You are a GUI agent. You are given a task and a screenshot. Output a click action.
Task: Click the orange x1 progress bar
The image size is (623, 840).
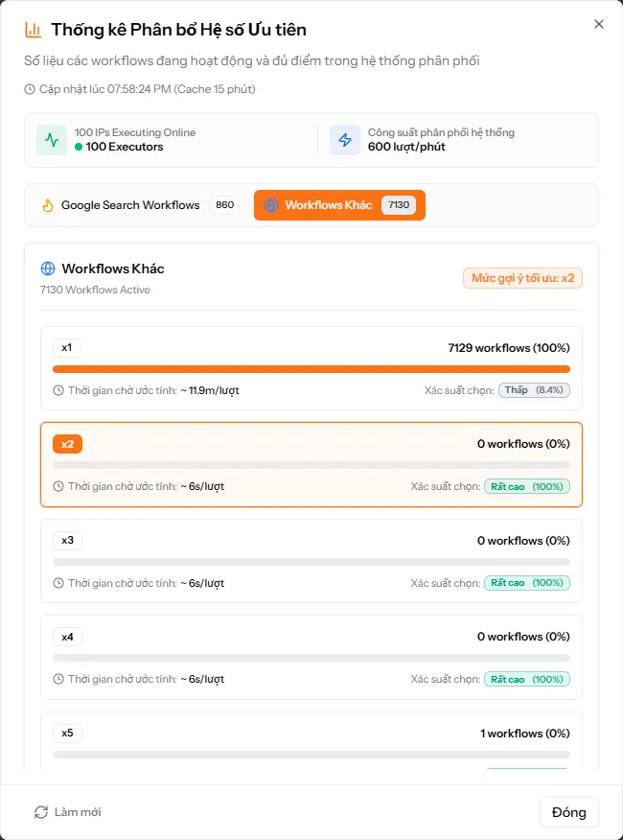[311, 369]
